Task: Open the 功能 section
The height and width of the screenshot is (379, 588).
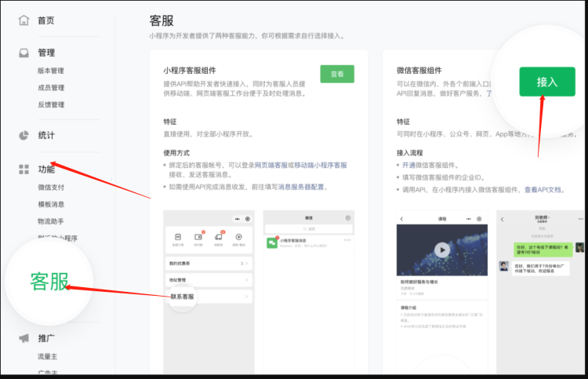Action: [x=46, y=169]
